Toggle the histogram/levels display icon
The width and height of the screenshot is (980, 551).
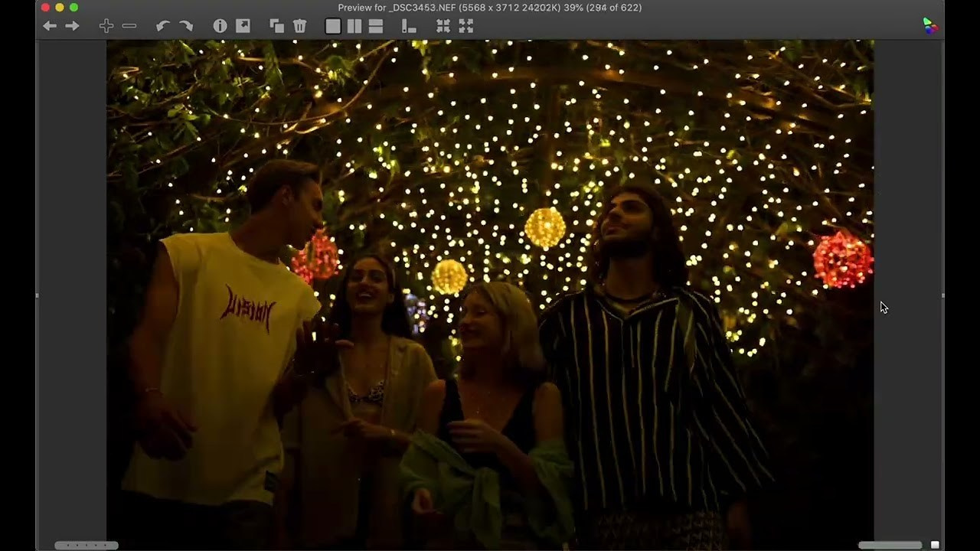click(409, 27)
